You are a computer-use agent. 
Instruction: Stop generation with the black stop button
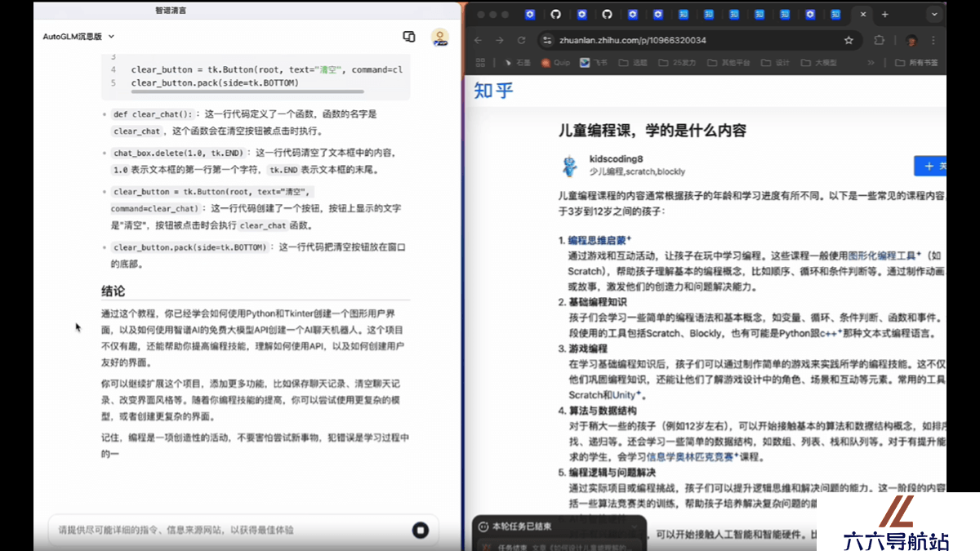[x=421, y=531]
